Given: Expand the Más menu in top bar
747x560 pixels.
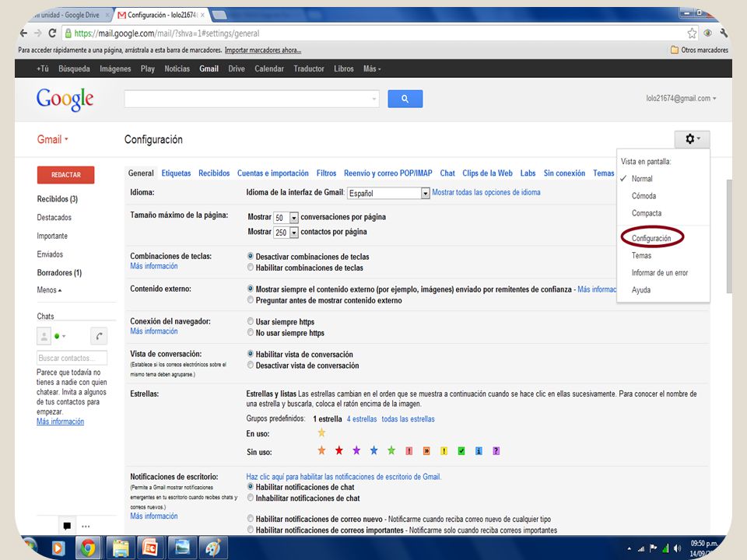Looking at the screenshot, I should tap(372, 68).
